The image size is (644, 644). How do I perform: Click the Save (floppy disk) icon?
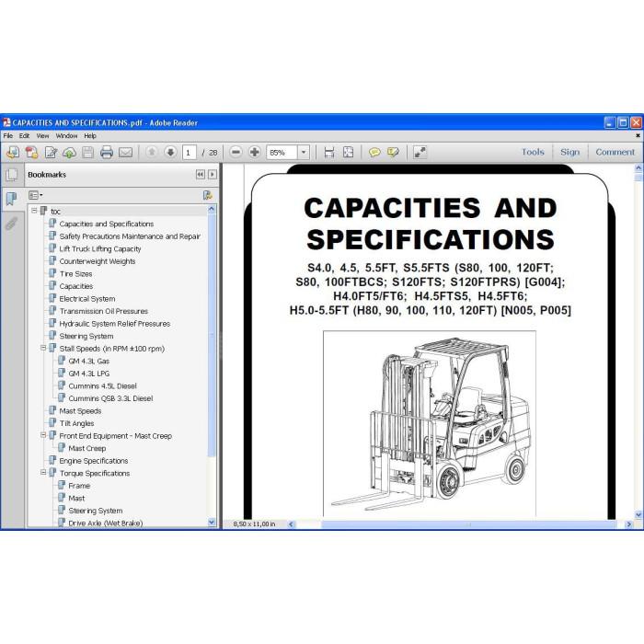point(88,153)
